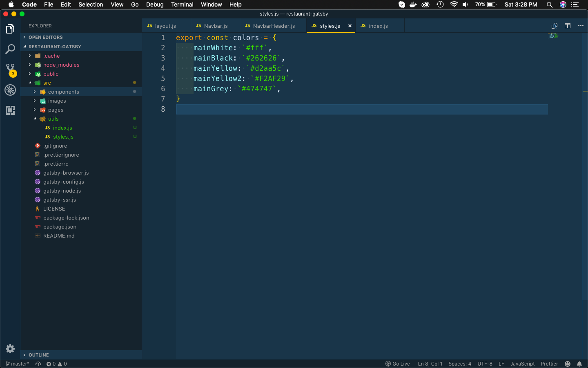Click the volume icon in menu bar
Image resolution: width=588 pixels, height=368 pixels.
tap(465, 4)
